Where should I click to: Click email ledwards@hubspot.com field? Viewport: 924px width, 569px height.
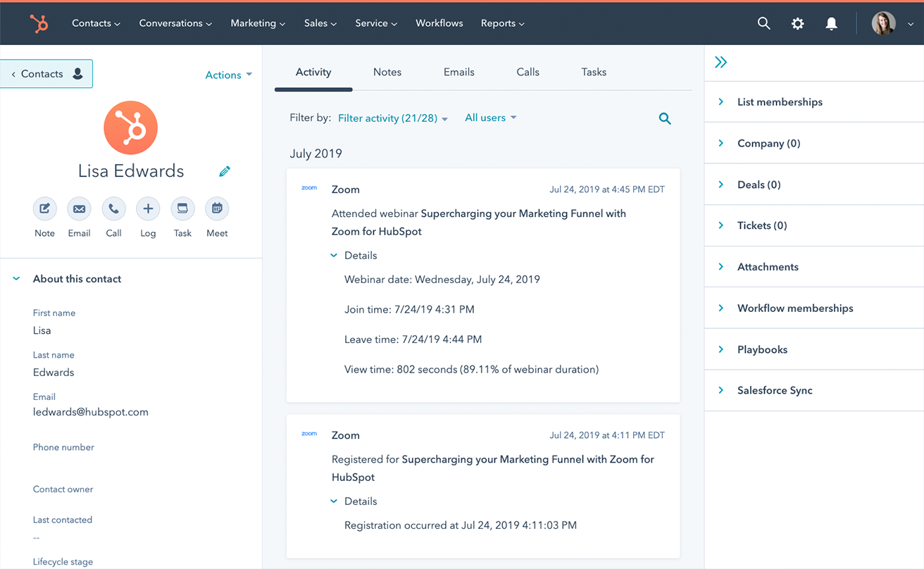[91, 412]
